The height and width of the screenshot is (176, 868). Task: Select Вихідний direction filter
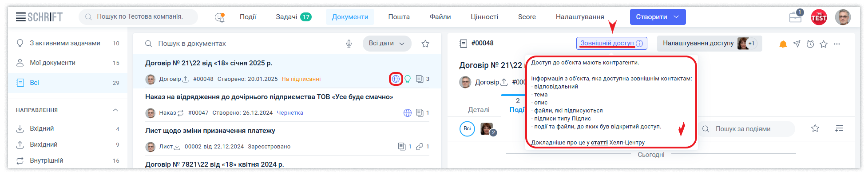click(x=67, y=144)
